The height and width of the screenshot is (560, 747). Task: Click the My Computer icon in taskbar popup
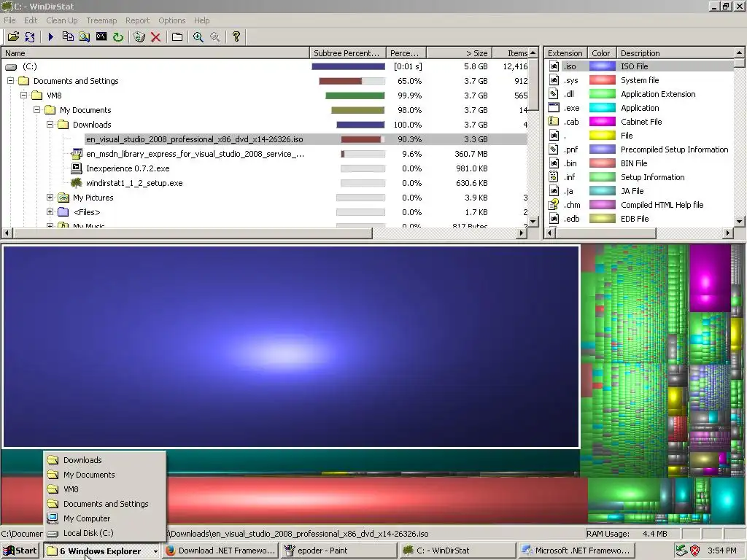pyautogui.click(x=53, y=518)
